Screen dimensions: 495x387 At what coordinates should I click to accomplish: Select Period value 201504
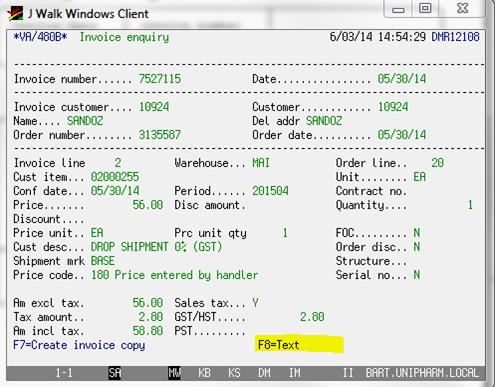pyautogui.click(x=270, y=191)
